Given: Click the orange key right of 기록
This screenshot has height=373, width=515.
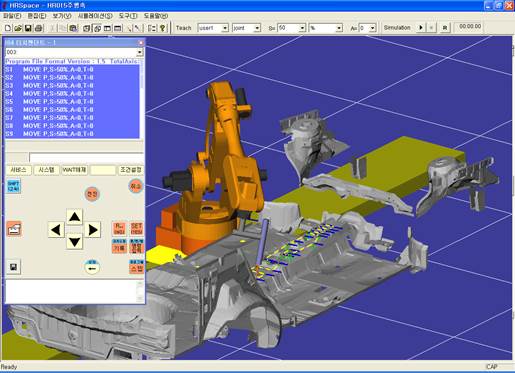Looking at the screenshot, I should 136,246.
